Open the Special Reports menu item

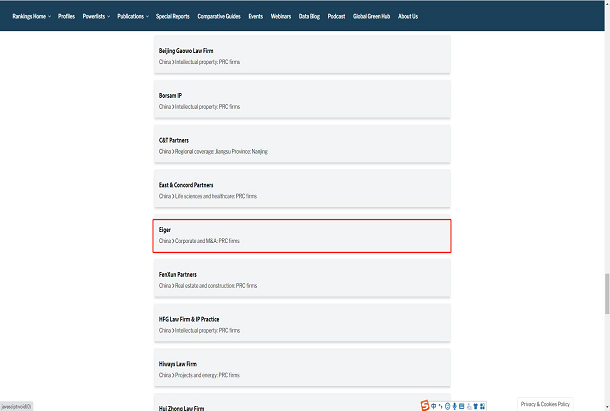[173, 16]
